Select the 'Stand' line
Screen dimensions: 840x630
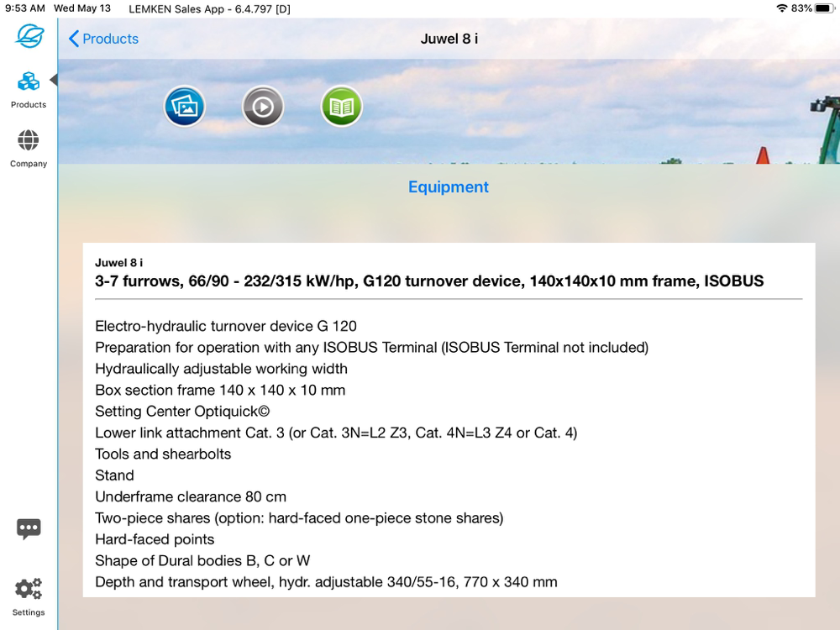tap(114, 475)
